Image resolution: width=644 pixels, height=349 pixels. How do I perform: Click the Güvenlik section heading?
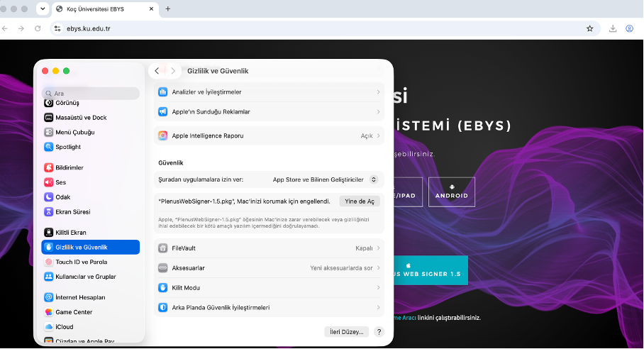point(171,163)
